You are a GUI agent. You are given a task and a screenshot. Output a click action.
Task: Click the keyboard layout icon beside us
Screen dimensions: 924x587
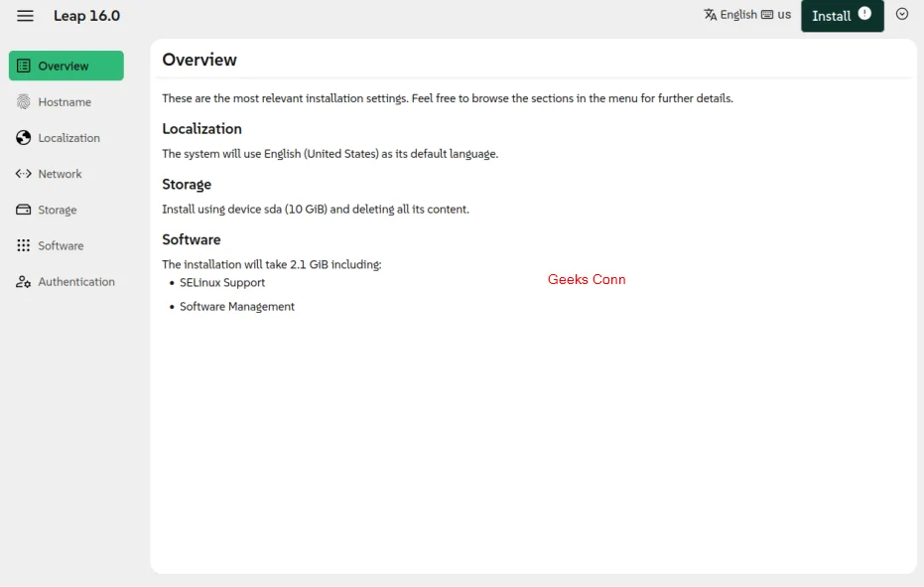(767, 15)
